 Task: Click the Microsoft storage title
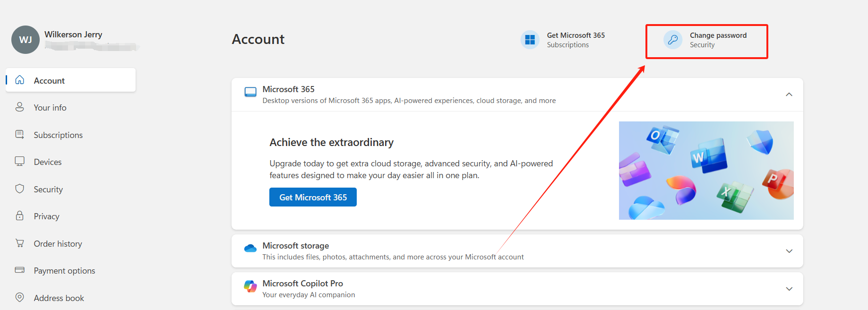tap(296, 246)
